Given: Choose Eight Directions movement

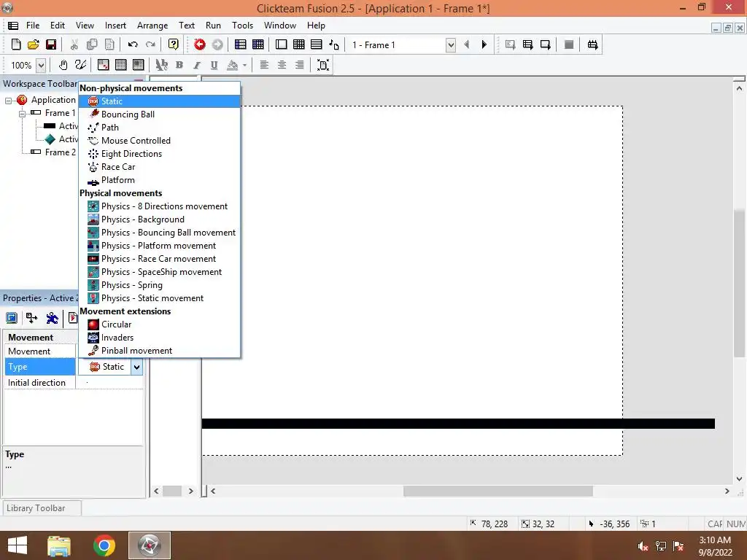Looking at the screenshot, I should tap(160, 154).
